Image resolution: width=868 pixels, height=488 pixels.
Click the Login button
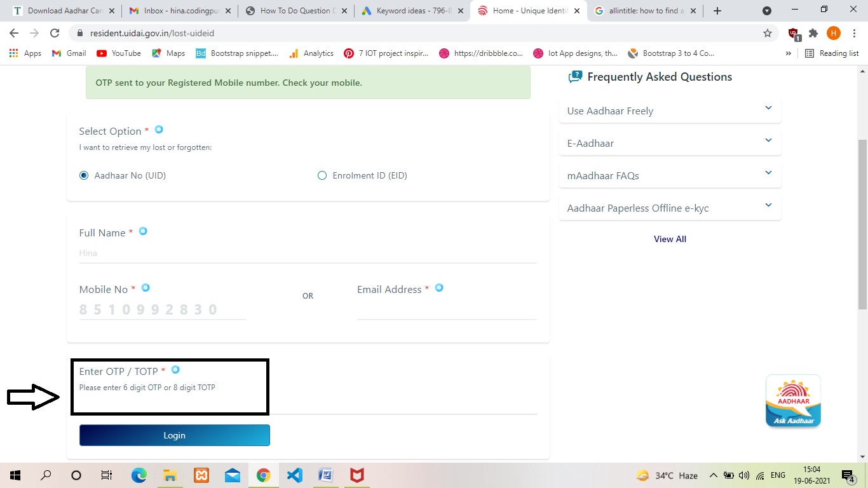point(174,435)
